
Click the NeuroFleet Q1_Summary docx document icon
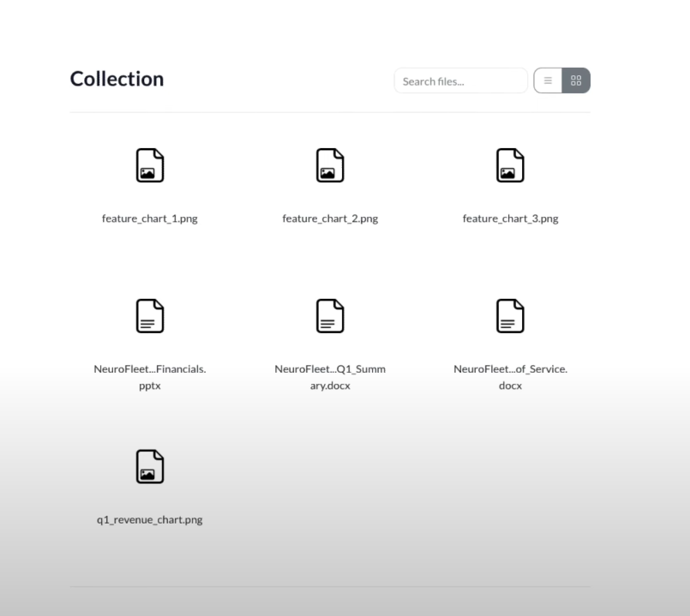(x=330, y=315)
